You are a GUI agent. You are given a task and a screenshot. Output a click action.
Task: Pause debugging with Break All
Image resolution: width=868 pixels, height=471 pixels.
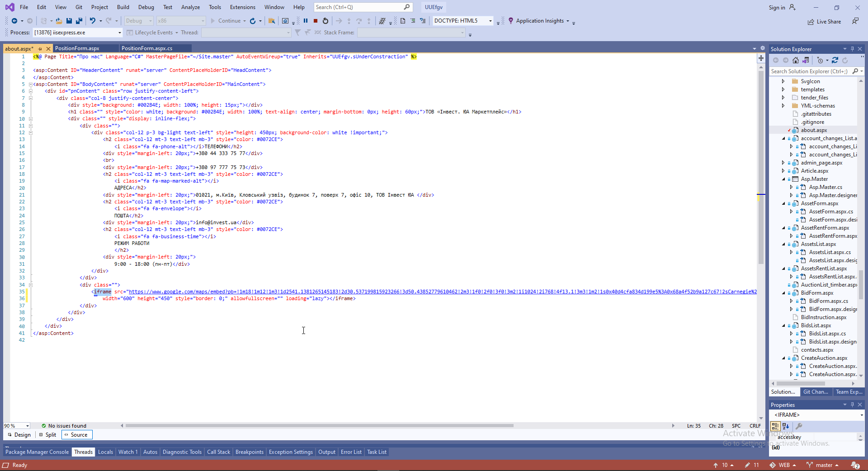[306, 21]
